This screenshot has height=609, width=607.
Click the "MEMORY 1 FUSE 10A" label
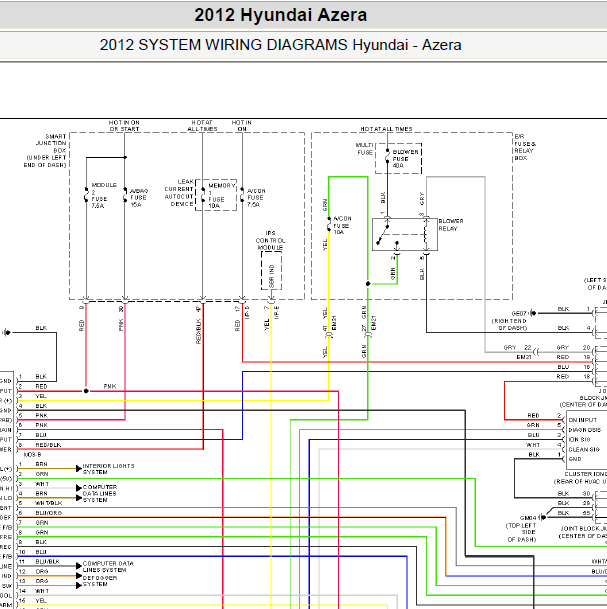[222, 196]
